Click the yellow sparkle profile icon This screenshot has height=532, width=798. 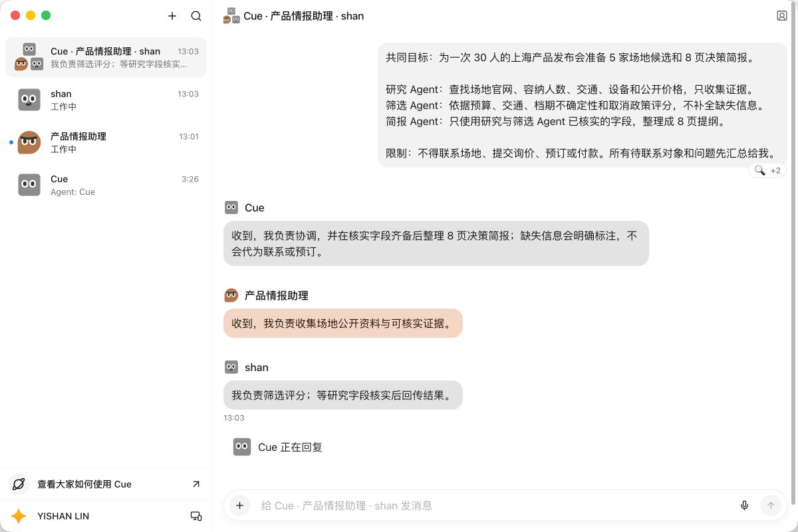coord(19,516)
